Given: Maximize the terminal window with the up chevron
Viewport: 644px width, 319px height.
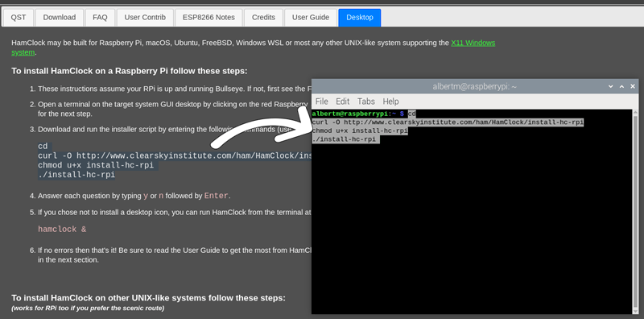Looking at the screenshot, I should [x=621, y=86].
